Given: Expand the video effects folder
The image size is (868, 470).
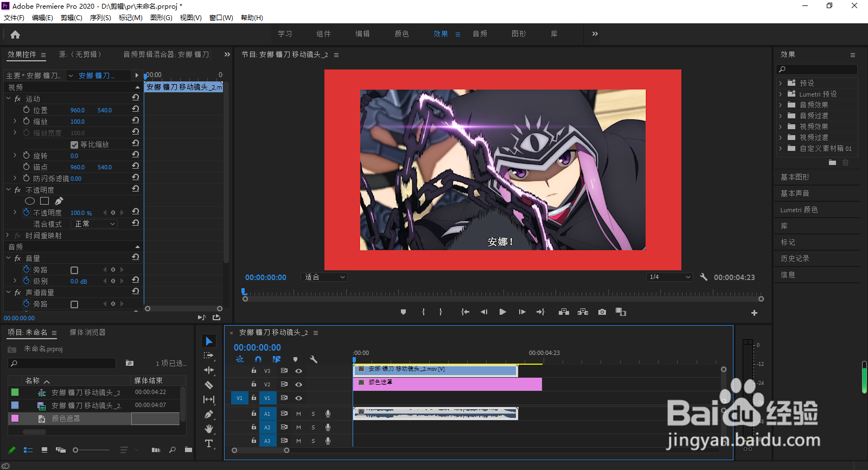Looking at the screenshot, I should [x=781, y=126].
